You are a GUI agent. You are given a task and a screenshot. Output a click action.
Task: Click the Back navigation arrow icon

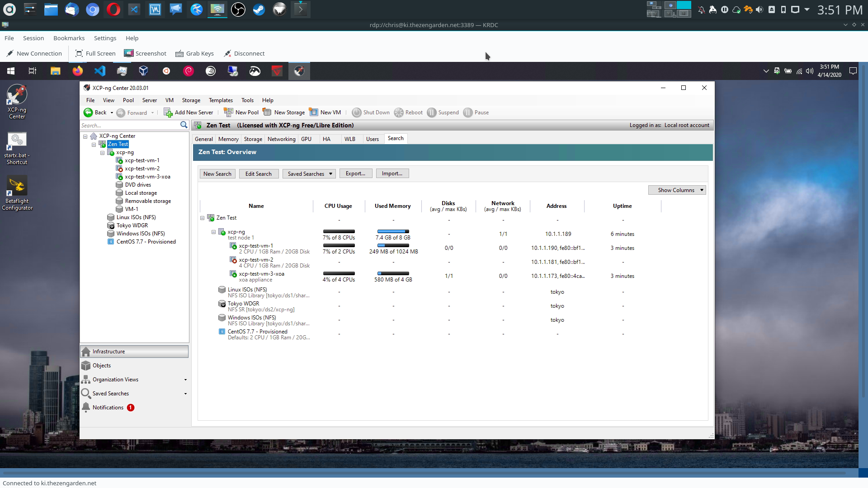pyautogui.click(x=88, y=113)
